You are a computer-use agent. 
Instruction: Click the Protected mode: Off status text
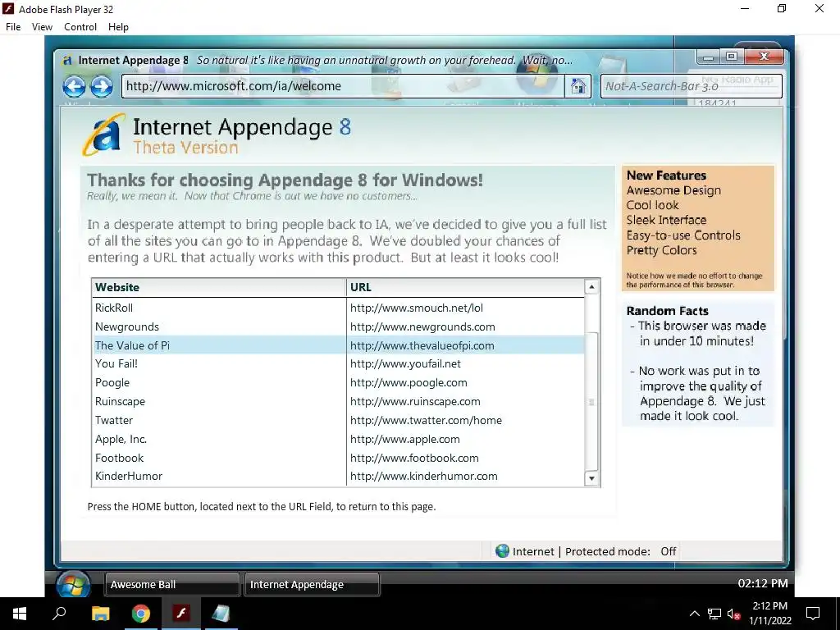pyautogui.click(x=621, y=551)
